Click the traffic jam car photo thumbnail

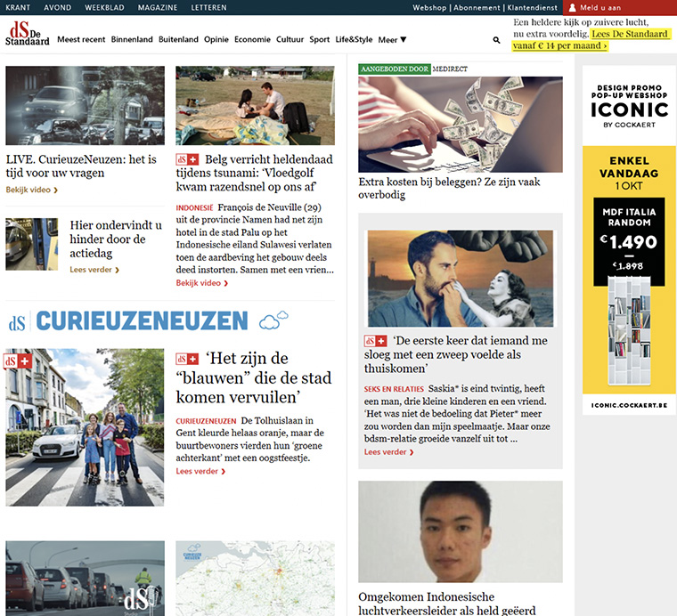pos(85,105)
